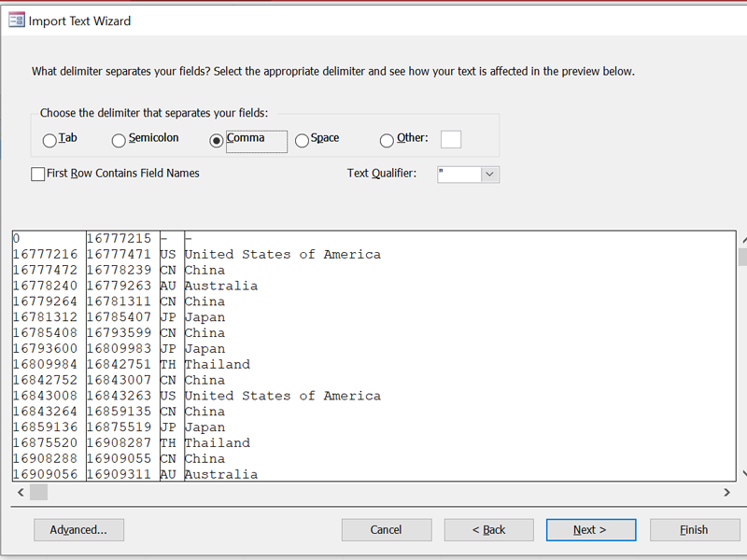Click the Import Text Wizard title bar icon

[x=16, y=20]
